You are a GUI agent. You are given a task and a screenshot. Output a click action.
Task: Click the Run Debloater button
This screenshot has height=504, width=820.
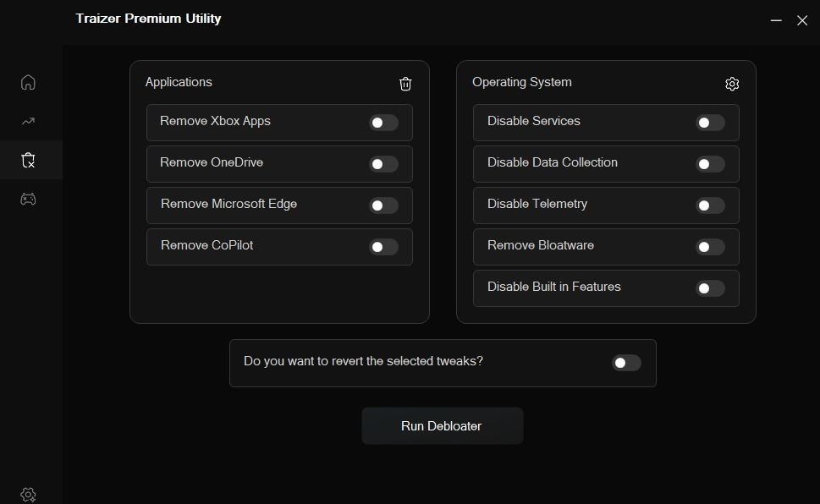click(443, 426)
